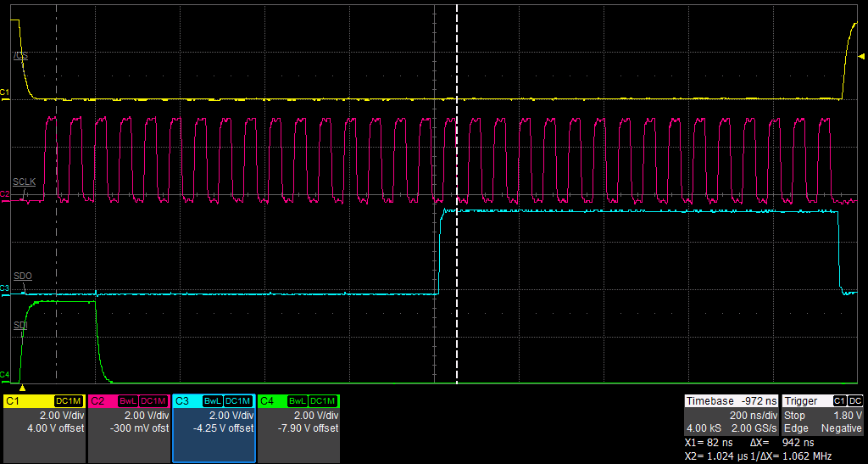Image resolution: width=868 pixels, height=464 pixels.
Task: Click the 4.00 kS memory value
Action: (703, 428)
